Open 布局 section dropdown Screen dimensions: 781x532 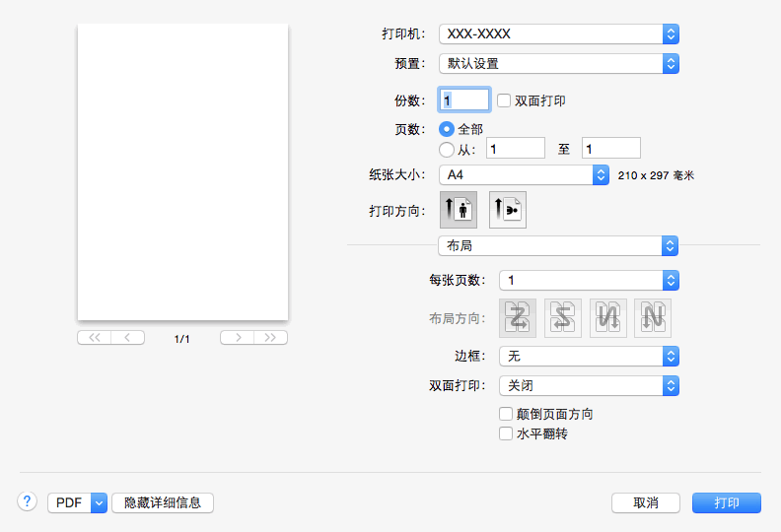(558, 246)
